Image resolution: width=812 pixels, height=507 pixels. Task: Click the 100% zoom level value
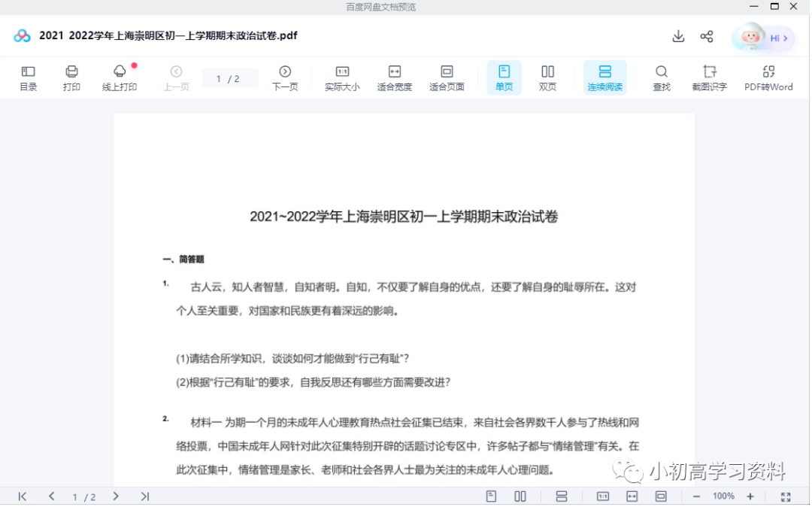(x=723, y=496)
